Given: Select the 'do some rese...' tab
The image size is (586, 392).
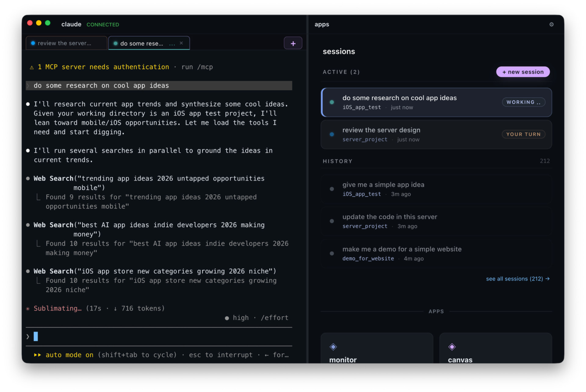Looking at the screenshot, I should 149,43.
